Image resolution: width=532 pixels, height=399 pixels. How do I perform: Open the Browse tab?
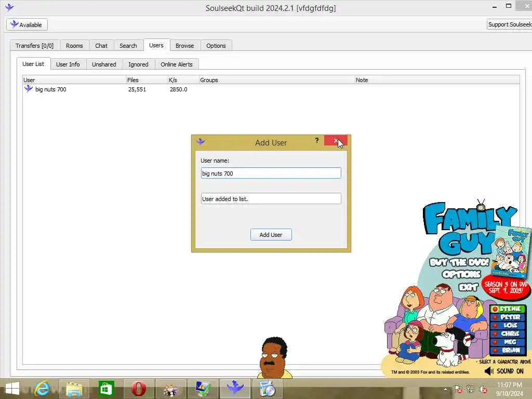[184, 46]
